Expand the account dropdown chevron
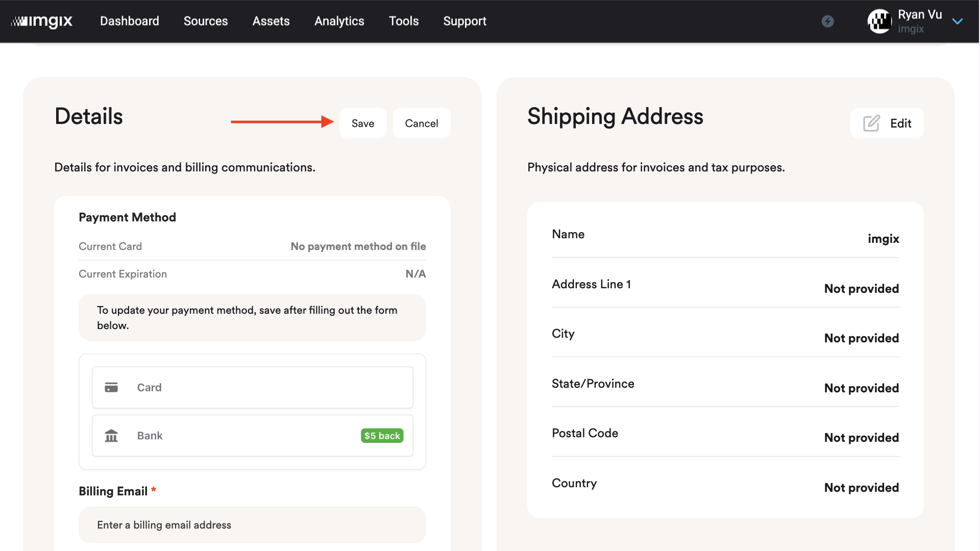 tap(958, 21)
